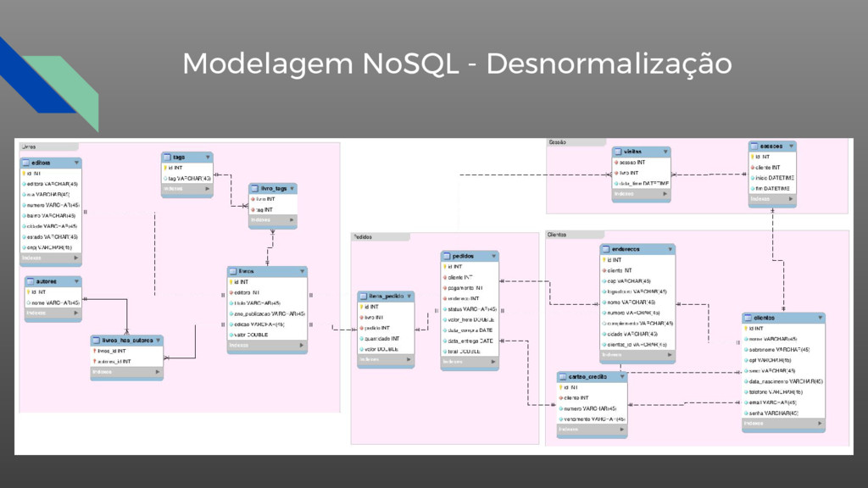Click the tags table icon

(x=167, y=157)
